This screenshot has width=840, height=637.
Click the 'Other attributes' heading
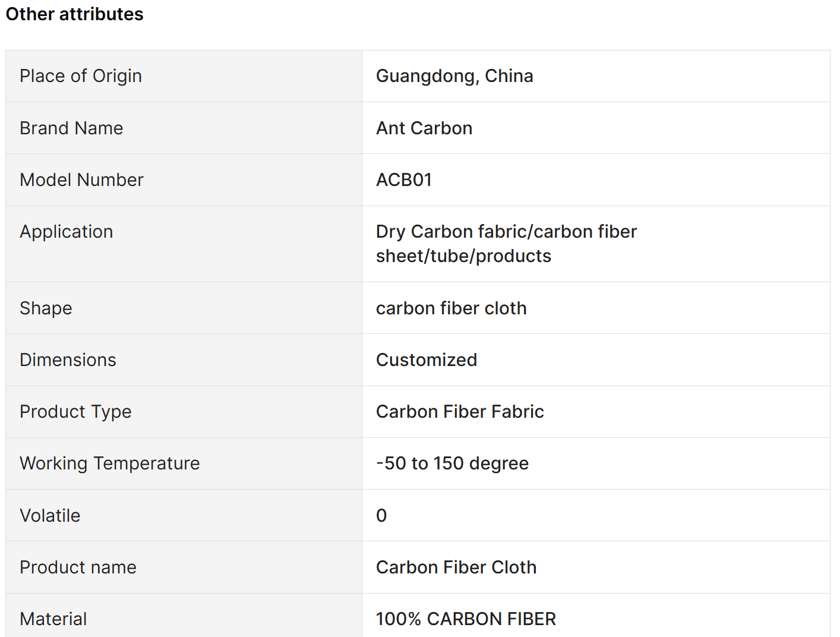tap(75, 14)
